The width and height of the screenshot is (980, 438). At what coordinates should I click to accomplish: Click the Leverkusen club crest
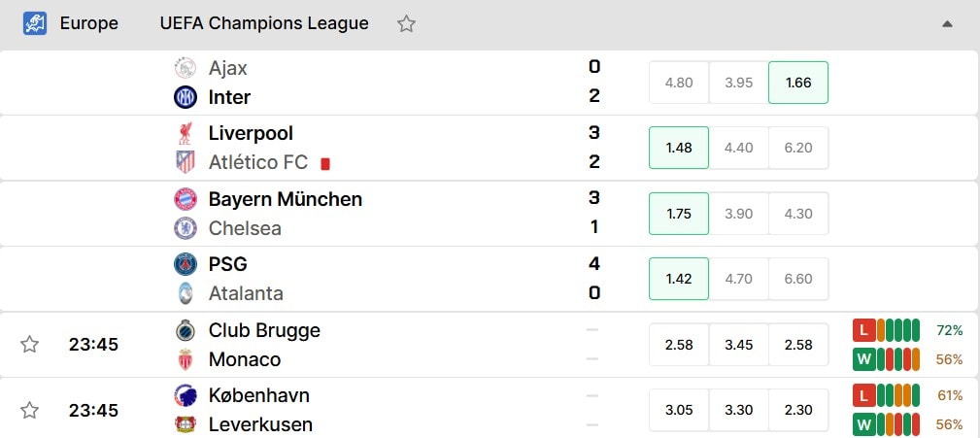point(185,424)
